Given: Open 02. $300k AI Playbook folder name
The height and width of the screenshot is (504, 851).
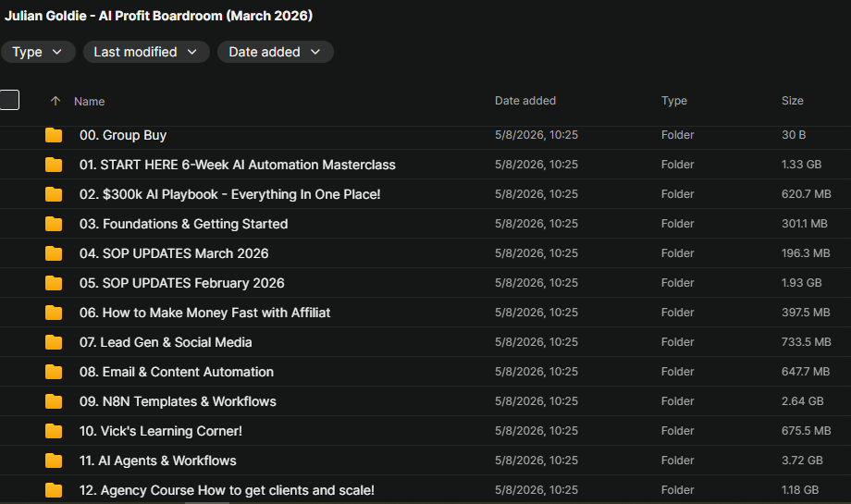Looking at the screenshot, I should click(230, 194).
